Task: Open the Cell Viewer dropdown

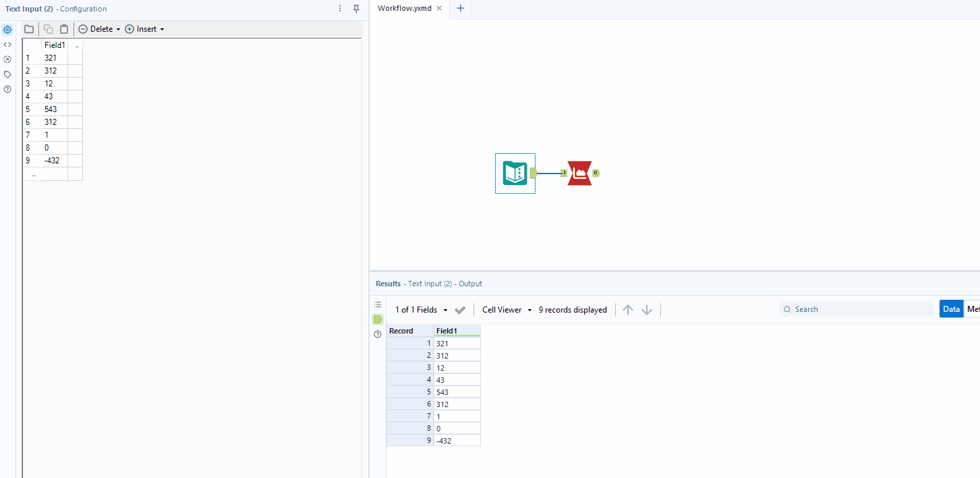Action: tap(506, 309)
